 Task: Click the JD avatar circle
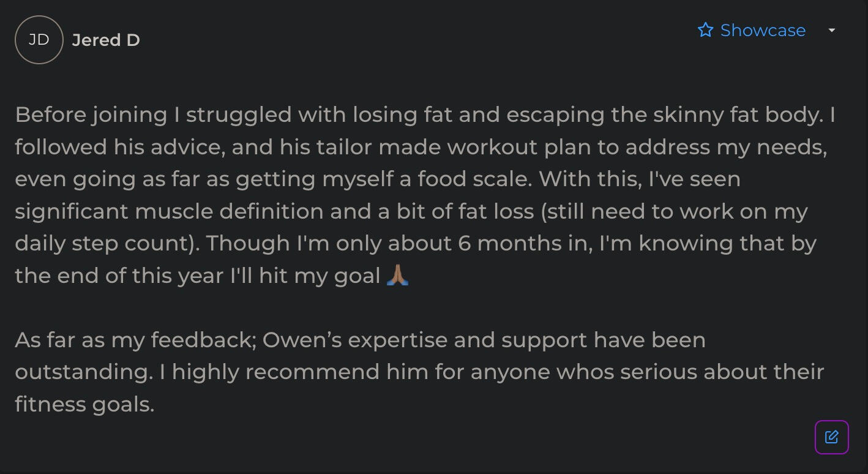[x=39, y=40]
